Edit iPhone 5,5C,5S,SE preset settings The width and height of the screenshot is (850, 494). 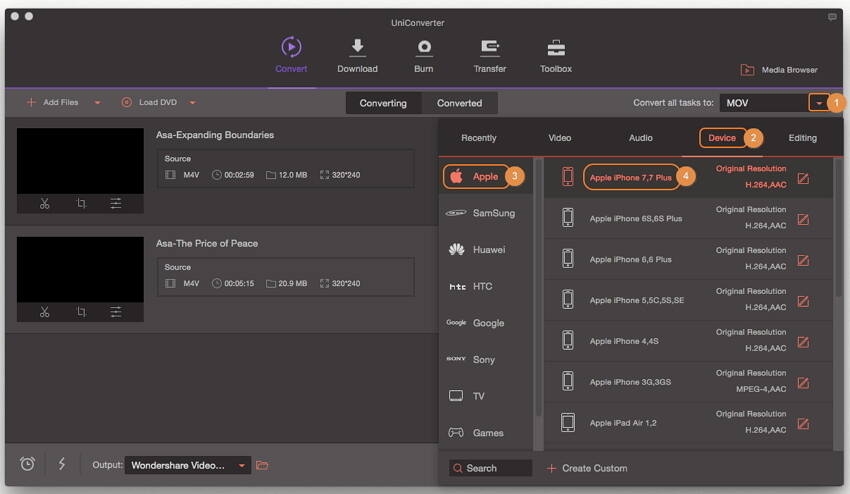(803, 301)
